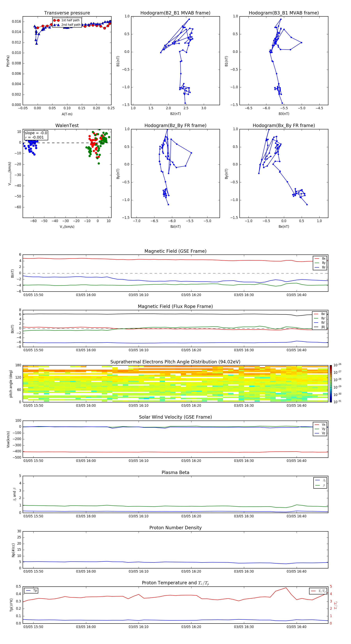Click the 10^-26 colorbar label
This screenshot has width=351, height=644.
tap(337, 365)
